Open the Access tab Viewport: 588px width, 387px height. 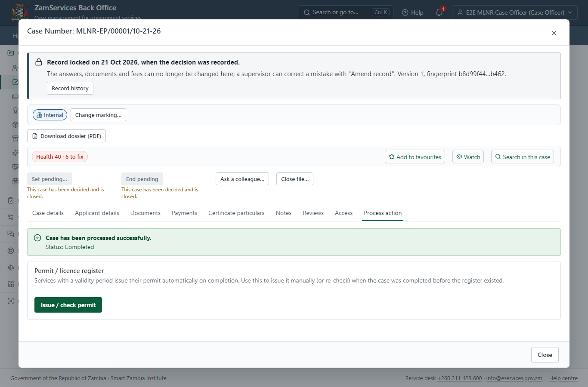pyautogui.click(x=344, y=213)
